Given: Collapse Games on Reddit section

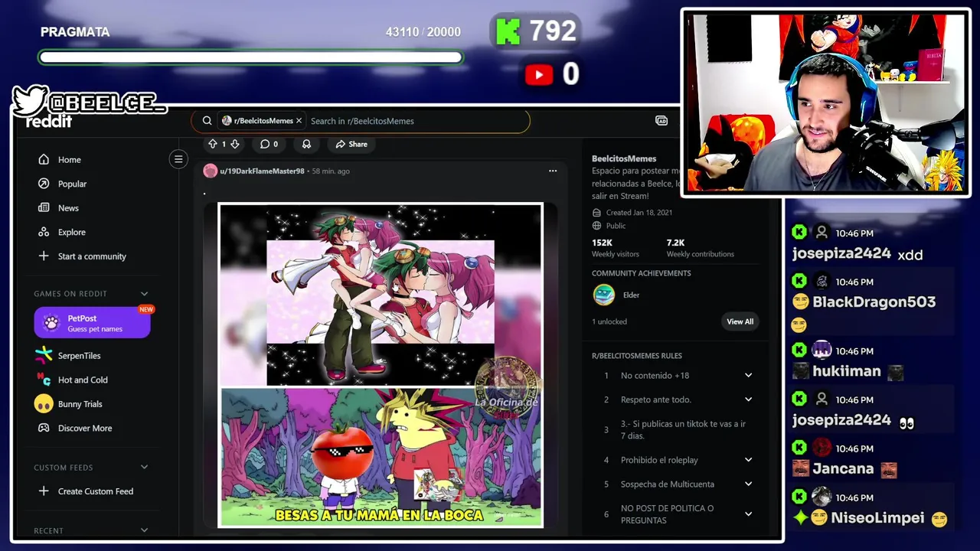Looking at the screenshot, I should point(144,294).
